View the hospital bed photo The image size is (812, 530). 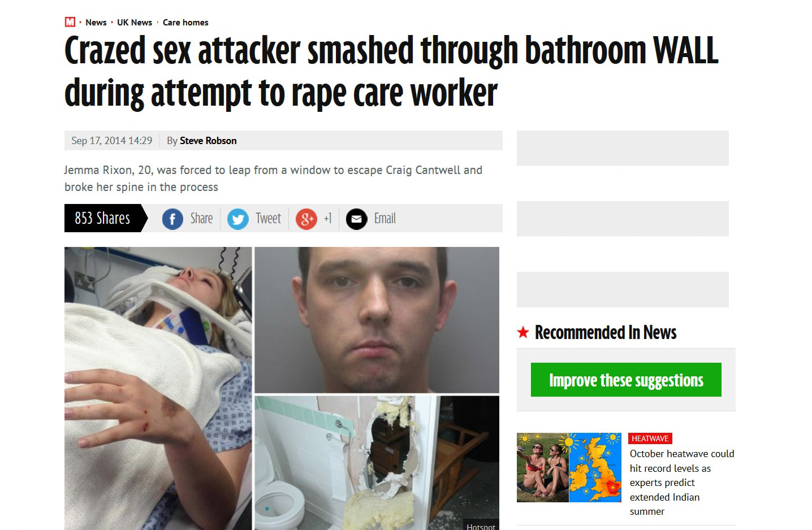[158, 388]
